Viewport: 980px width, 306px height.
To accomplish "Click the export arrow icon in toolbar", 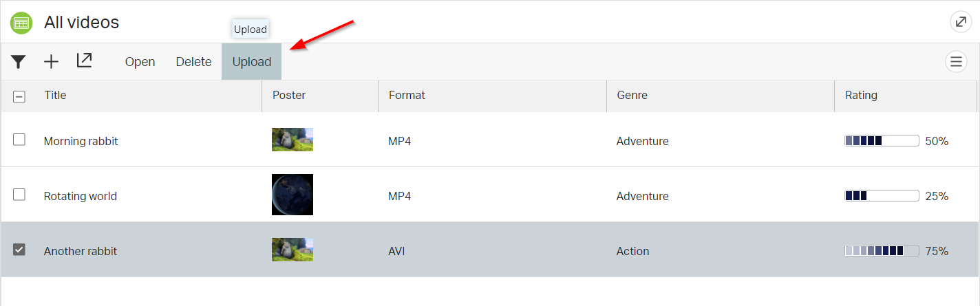I will coord(84,61).
